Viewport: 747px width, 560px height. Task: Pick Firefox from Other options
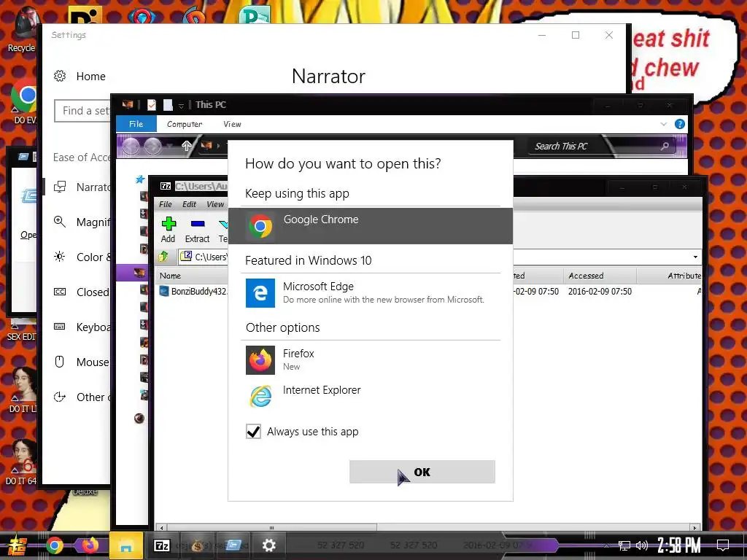point(371,360)
